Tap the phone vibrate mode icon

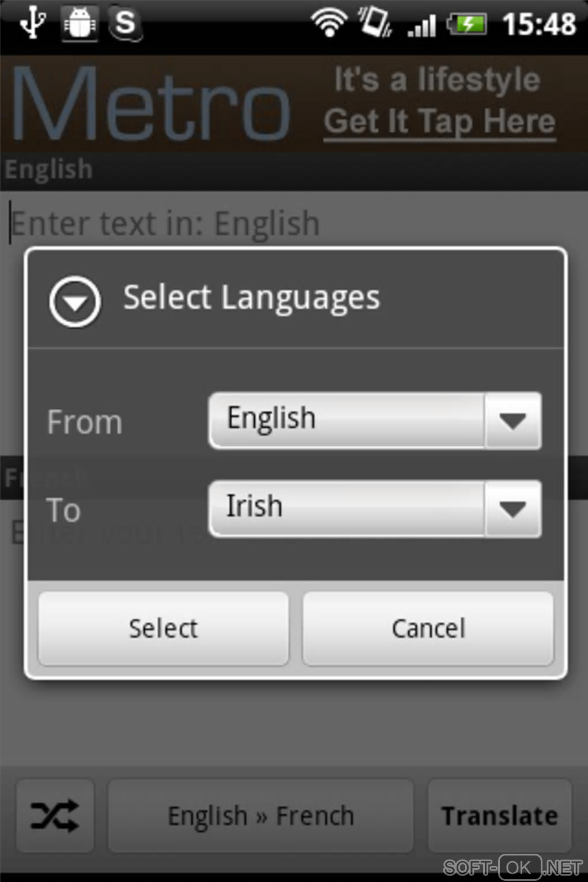[375, 23]
